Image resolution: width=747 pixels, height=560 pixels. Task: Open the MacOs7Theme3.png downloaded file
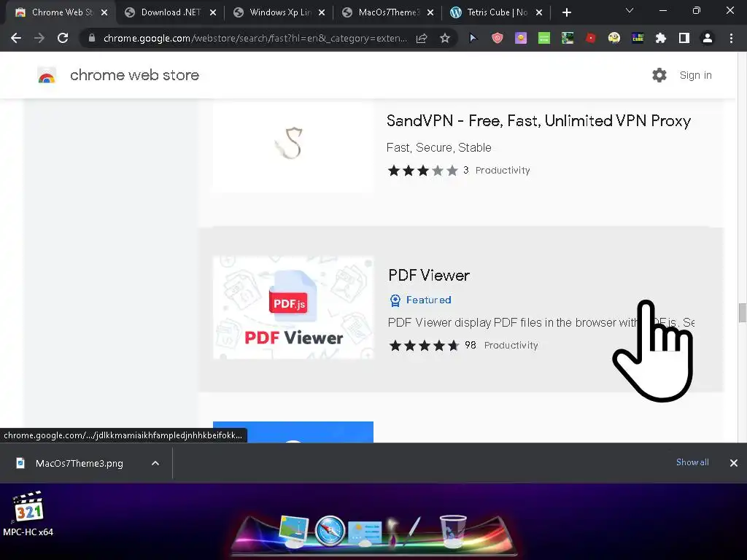79,463
